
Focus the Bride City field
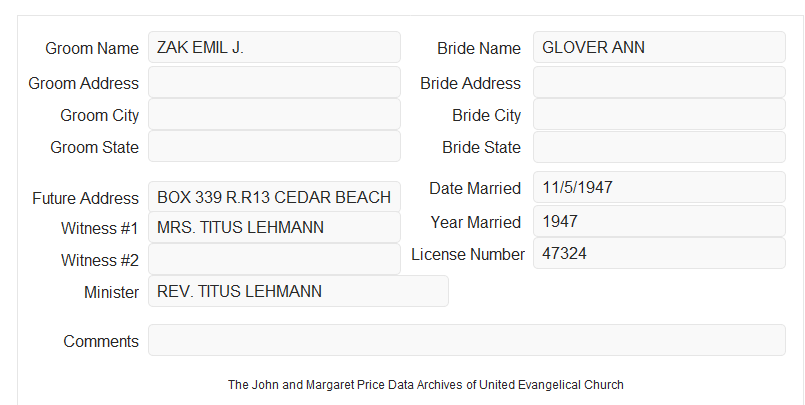click(x=659, y=114)
